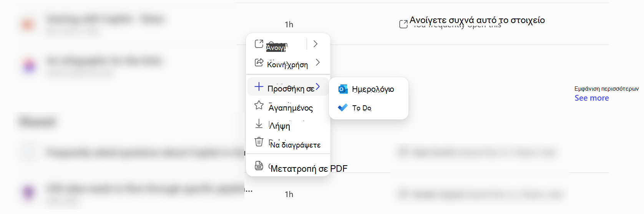Click the share icon beside Κοινή χρήση
This screenshot has height=214, width=644.
tap(259, 62)
